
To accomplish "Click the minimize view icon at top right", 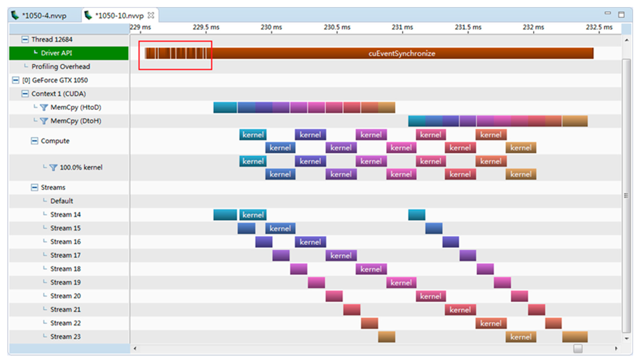I will (x=608, y=13).
